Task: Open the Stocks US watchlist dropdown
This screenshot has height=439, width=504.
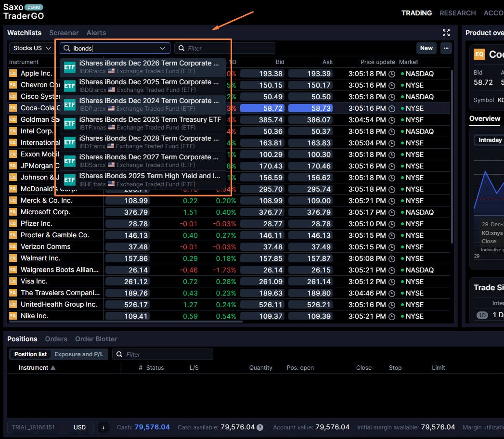Action: 31,48
